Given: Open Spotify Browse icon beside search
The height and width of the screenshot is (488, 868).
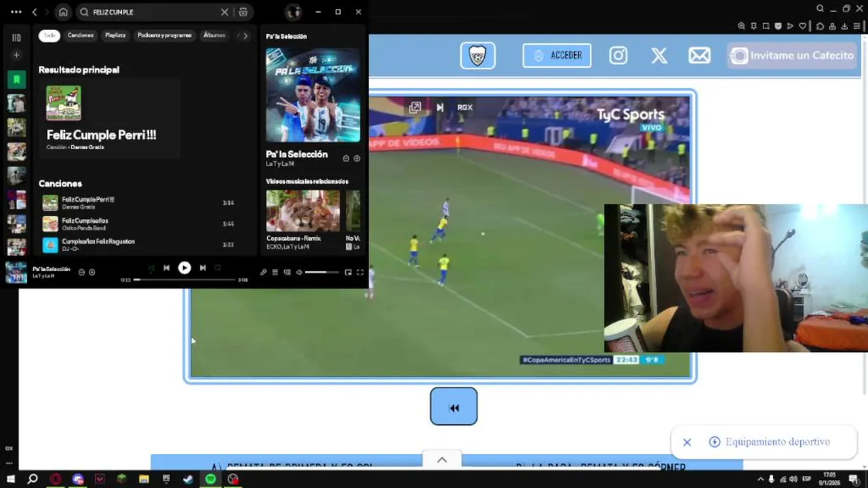Looking at the screenshot, I should (243, 12).
